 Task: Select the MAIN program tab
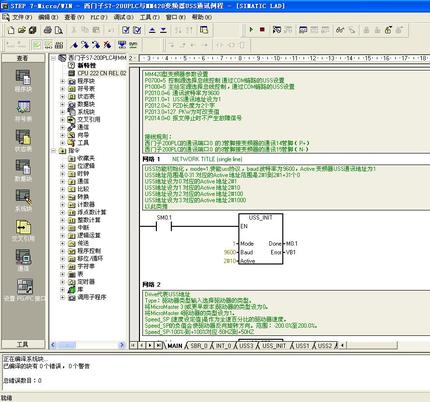click(x=175, y=346)
